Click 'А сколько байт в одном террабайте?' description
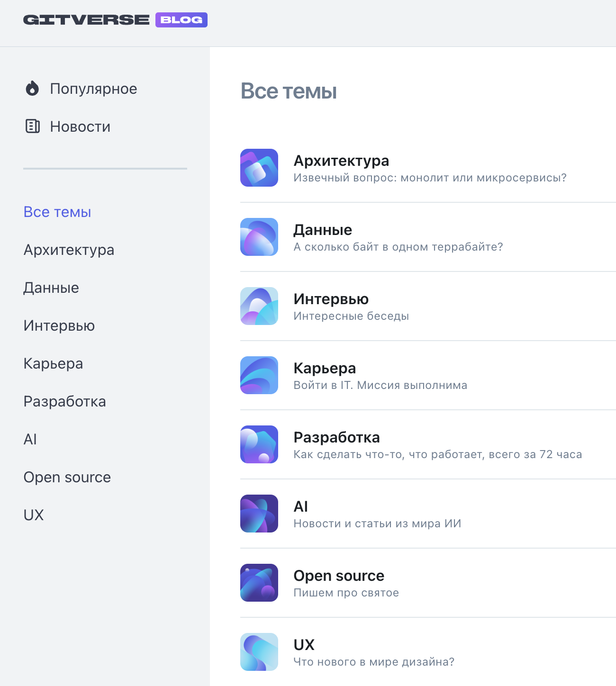Image resolution: width=616 pixels, height=686 pixels. click(399, 247)
